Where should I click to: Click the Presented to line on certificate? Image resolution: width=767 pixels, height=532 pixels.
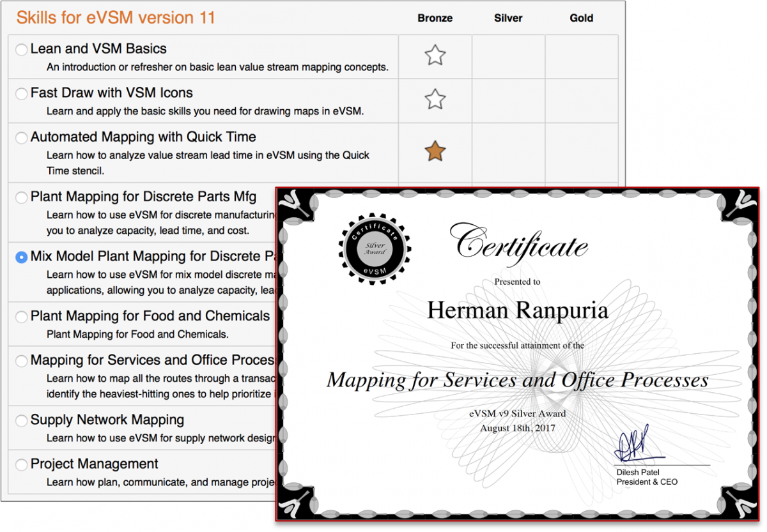517,282
